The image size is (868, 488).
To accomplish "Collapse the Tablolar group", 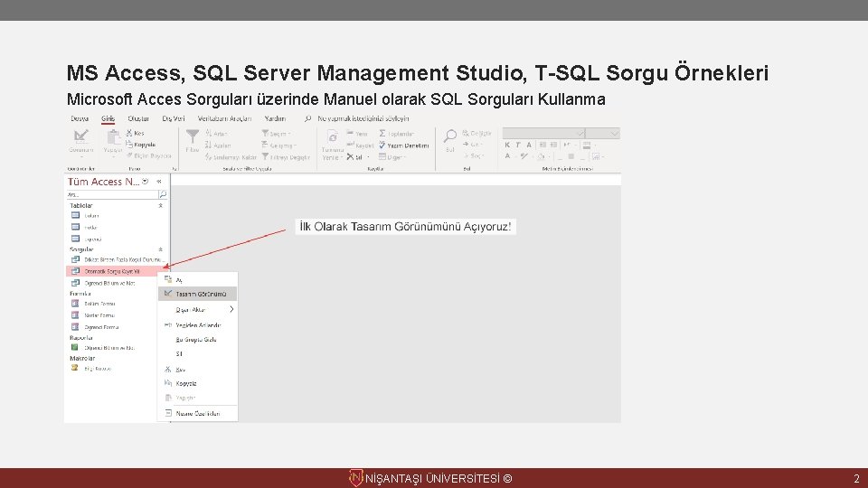I will [x=161, y=205].
